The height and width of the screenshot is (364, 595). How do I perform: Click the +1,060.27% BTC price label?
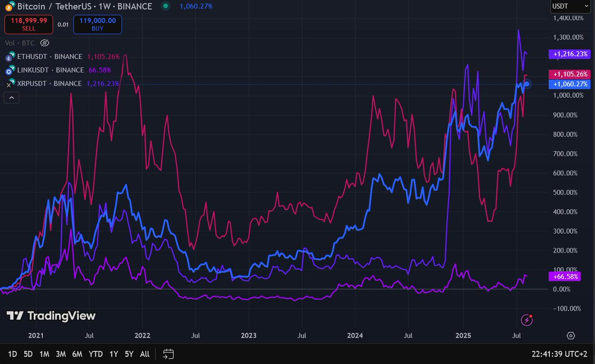[570, 84]
